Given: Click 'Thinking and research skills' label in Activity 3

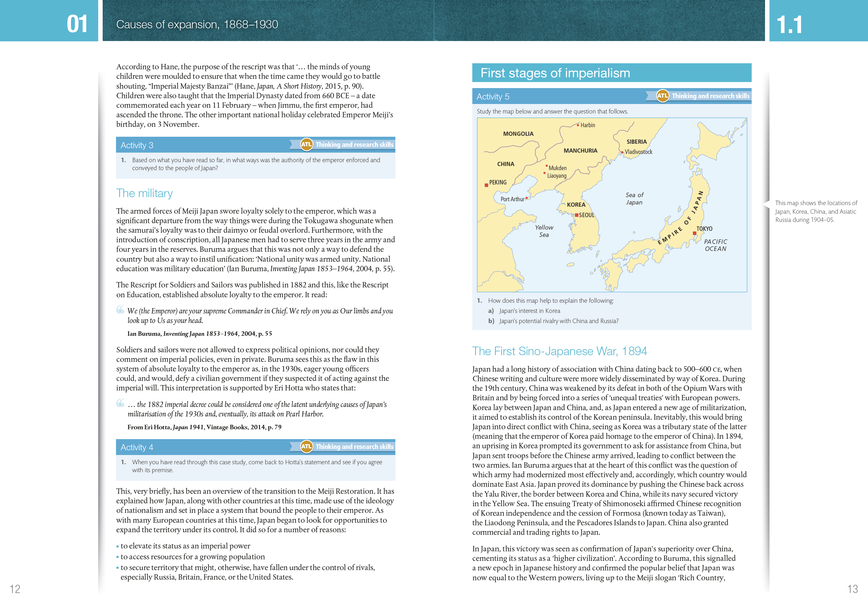Looking at the screenshot, I should tap(354, 144).
